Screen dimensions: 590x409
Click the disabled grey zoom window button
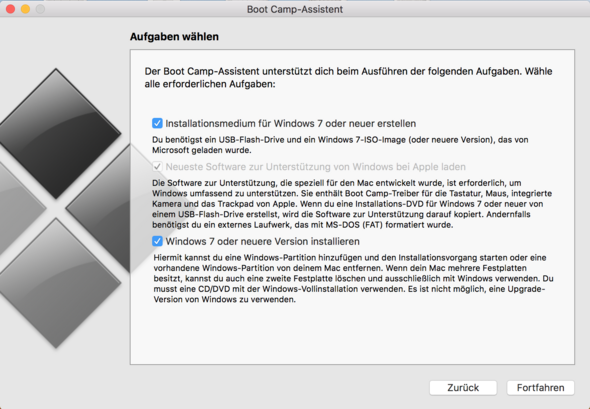(x=40, y=9)
